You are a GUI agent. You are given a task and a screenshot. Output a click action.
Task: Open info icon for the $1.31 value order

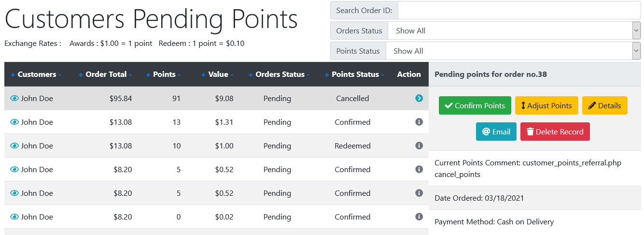419,122
